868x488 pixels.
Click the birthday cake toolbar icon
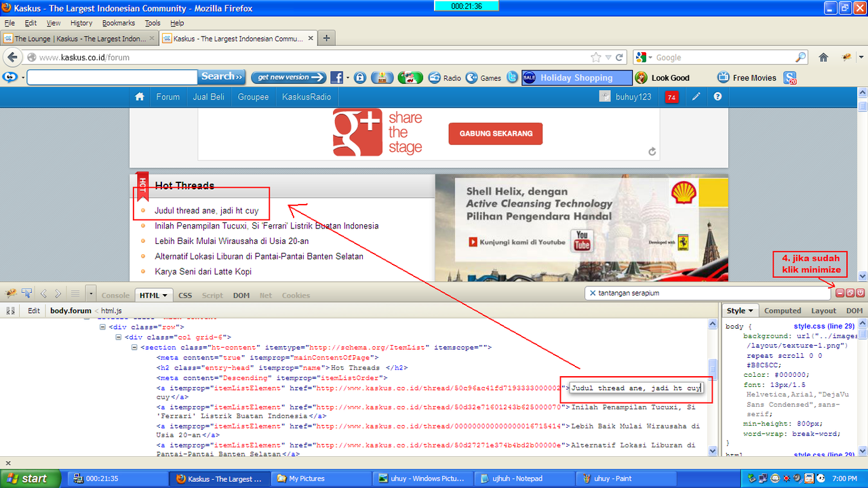(x=383, y=78)
